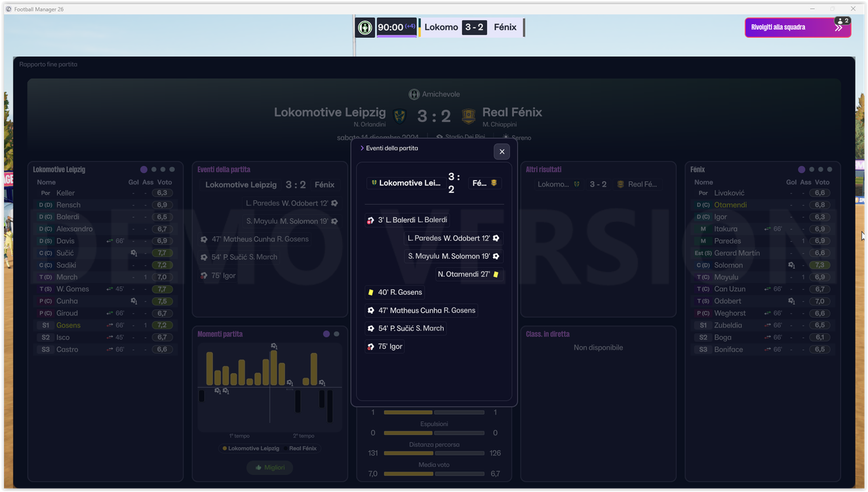
Task: Open the competition badge icon beside the match clock
Action: coord(366,28)
